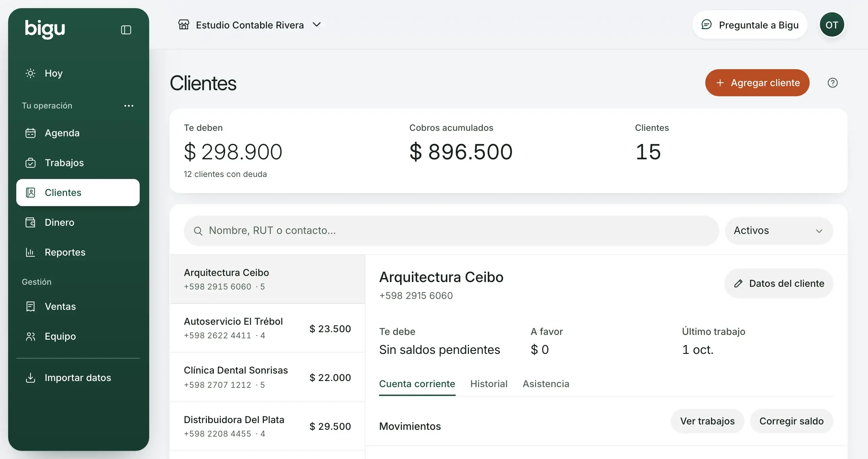Screen dimensions: 868x459
Task: Click the Preguntale a Bigu button
Action: pyautogui.click(x=750, y=25)
